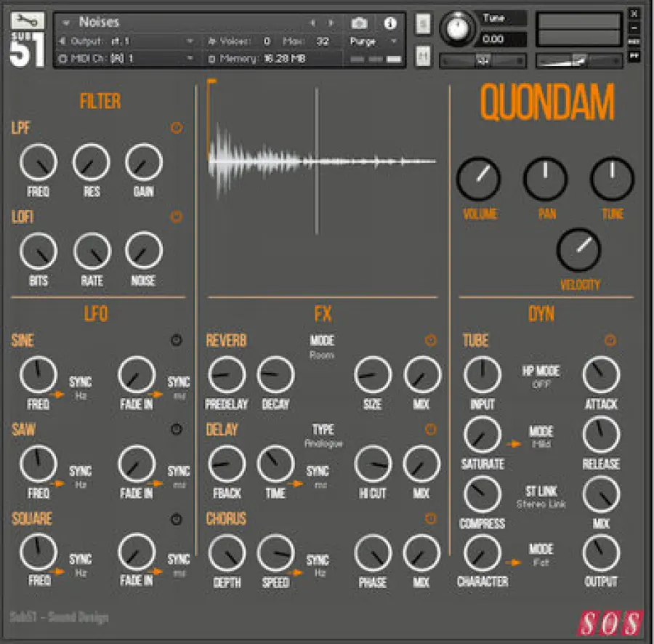Open the camera snapshot view
Viewport: 654px width, 644px height.
(358, 23)
